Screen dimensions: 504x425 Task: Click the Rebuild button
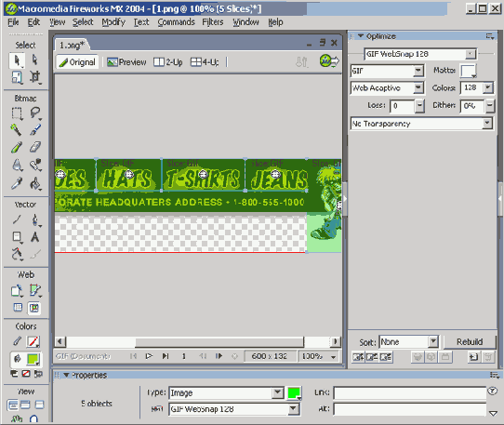coord(470,341)
